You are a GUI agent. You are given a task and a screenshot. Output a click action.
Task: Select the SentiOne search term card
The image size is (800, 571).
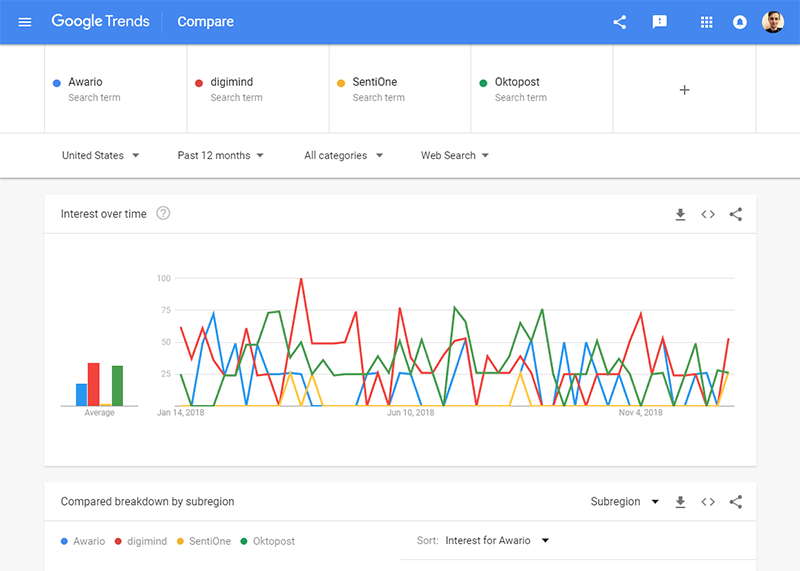(400, 89)
